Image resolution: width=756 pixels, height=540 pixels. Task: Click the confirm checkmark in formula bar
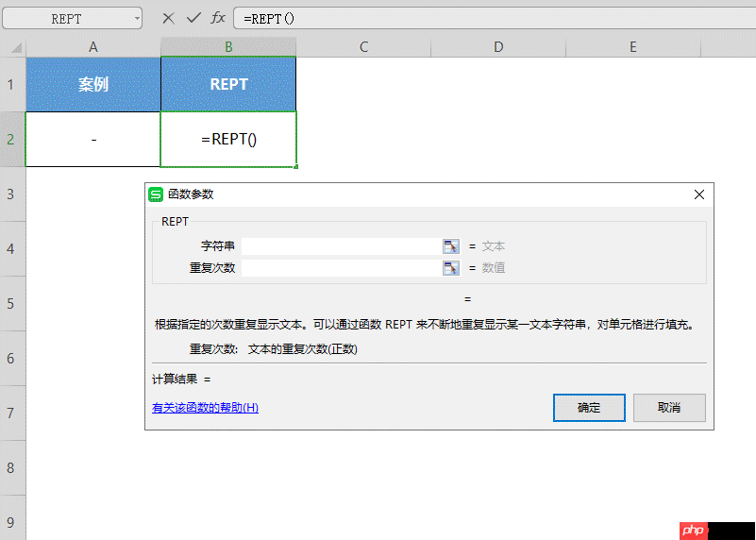(193, 18)
